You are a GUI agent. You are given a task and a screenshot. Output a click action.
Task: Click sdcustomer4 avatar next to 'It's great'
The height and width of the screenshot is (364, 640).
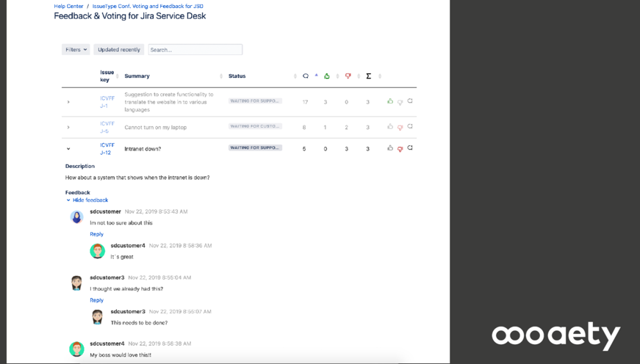point(98,251)
